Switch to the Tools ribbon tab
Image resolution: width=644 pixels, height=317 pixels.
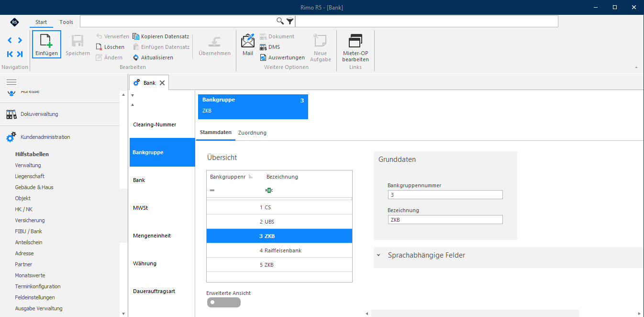point(67,22)
